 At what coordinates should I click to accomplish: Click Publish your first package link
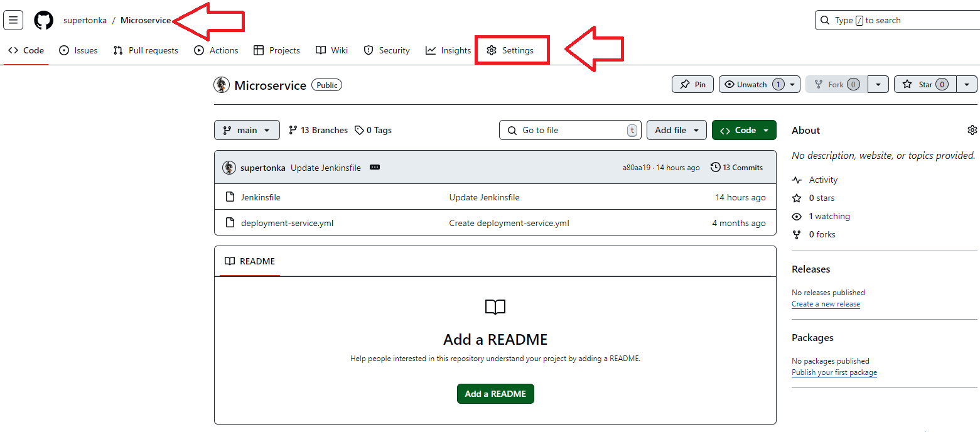834,372
